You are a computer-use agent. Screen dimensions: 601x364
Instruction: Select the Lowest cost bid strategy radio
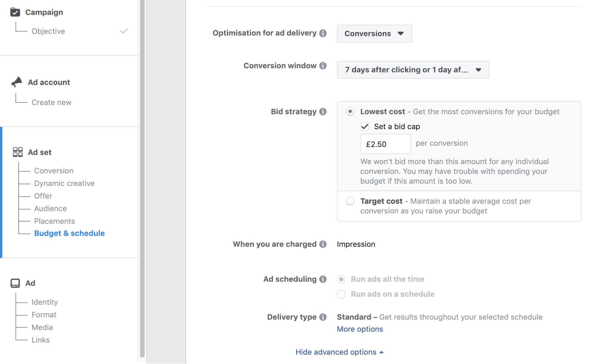(350, 112)
